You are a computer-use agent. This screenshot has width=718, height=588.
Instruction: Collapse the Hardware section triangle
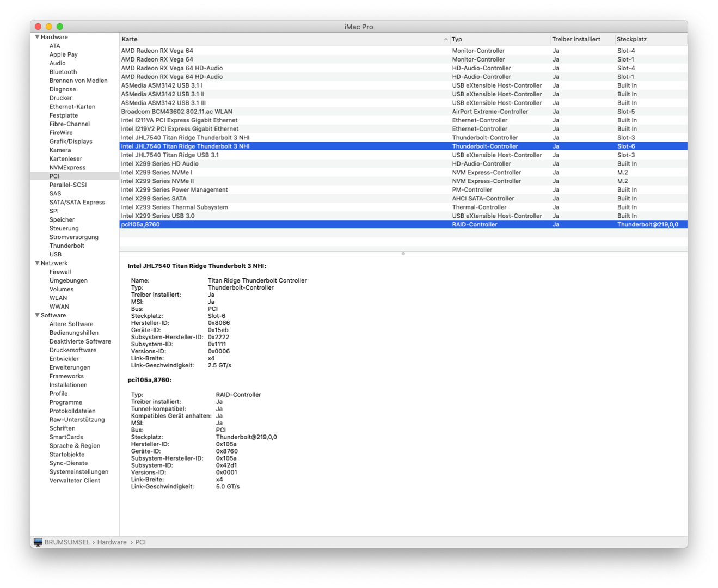point(37,37)
